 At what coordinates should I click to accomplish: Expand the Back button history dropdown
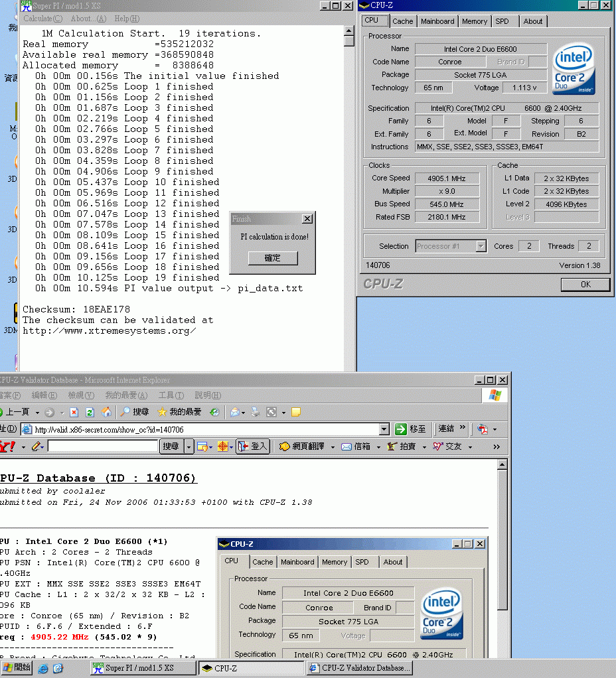click(x=37, y=411)
